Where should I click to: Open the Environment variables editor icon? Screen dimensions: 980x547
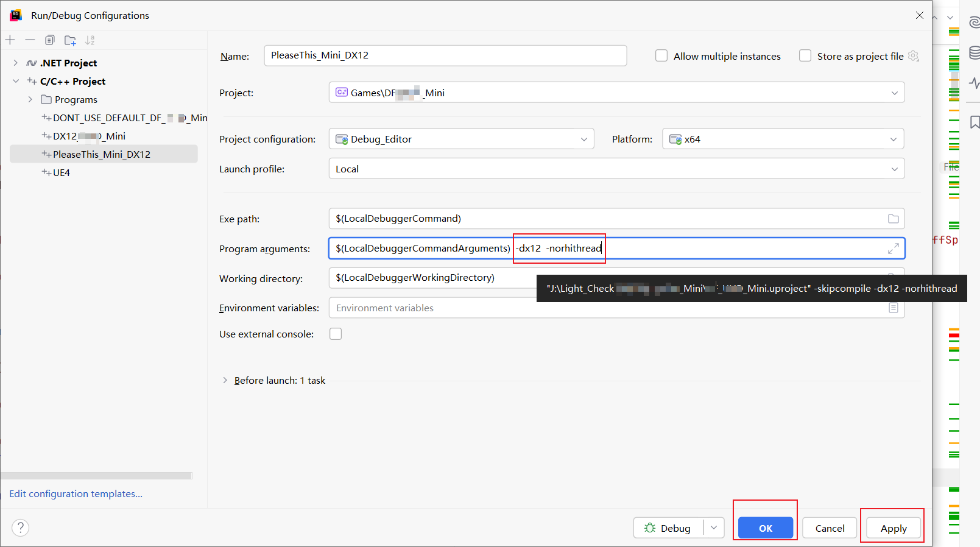tap(894, 308)
